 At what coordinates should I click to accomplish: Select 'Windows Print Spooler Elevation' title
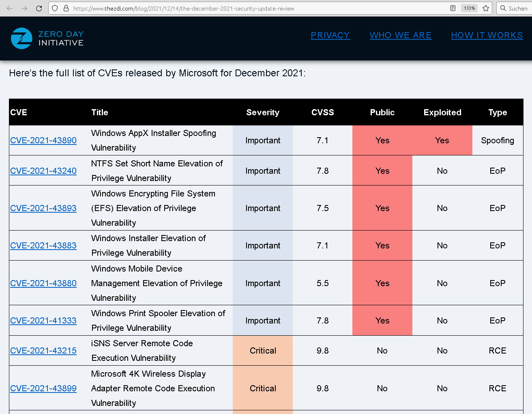[158, 321]
